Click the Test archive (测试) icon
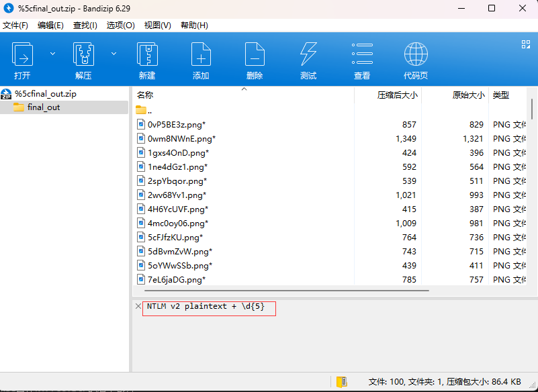This screenshot has height=392, width=538. [308, 54]
